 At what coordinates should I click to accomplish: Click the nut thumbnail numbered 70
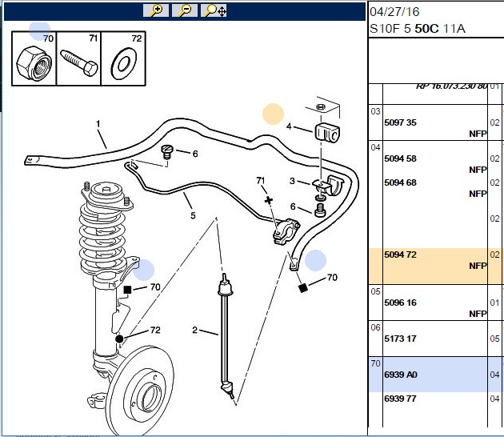pyautogui.click(x=34, y=58)
